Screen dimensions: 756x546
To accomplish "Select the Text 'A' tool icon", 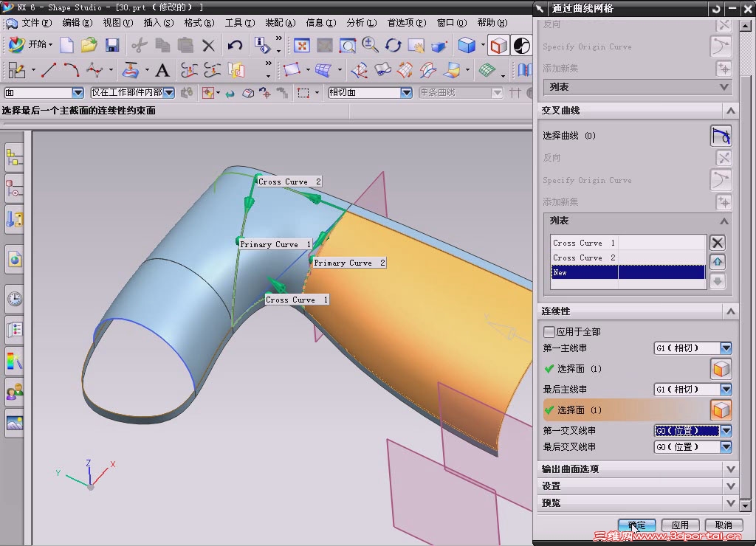I will [x=162, y=70].
